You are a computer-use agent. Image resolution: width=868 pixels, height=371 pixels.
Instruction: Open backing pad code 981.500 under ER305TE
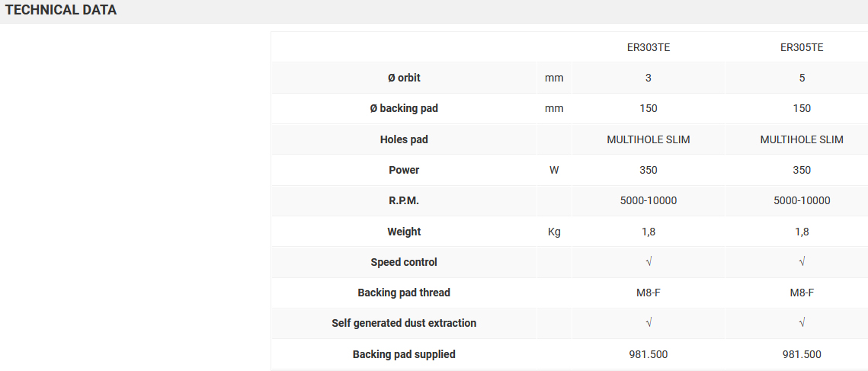(x=802, y=354)
